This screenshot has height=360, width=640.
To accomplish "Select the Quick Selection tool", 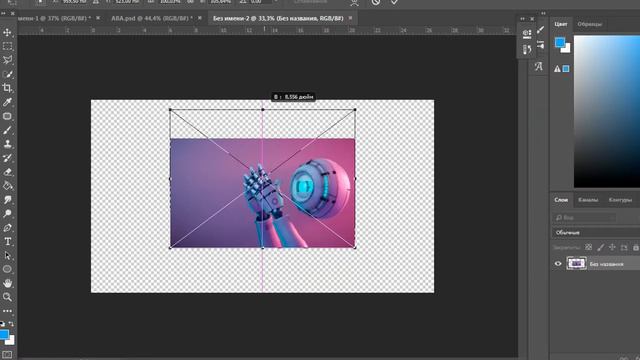I will point(7,74).
